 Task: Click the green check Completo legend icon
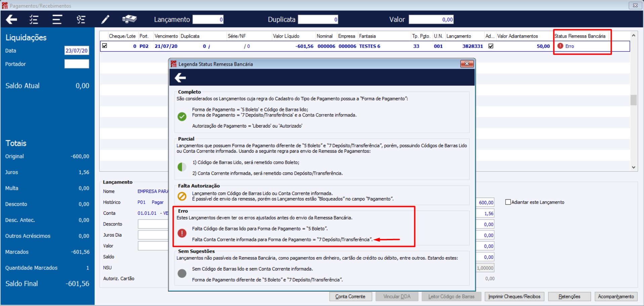(x=182, y=116)
